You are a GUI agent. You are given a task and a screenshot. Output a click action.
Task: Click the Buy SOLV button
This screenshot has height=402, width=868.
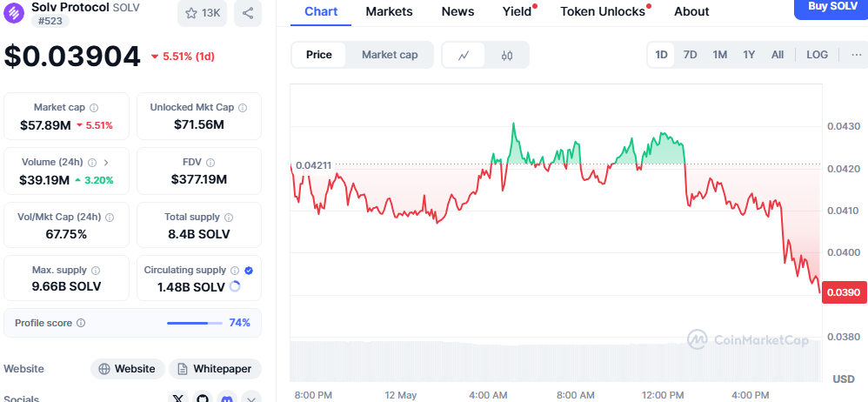(832, 8)
